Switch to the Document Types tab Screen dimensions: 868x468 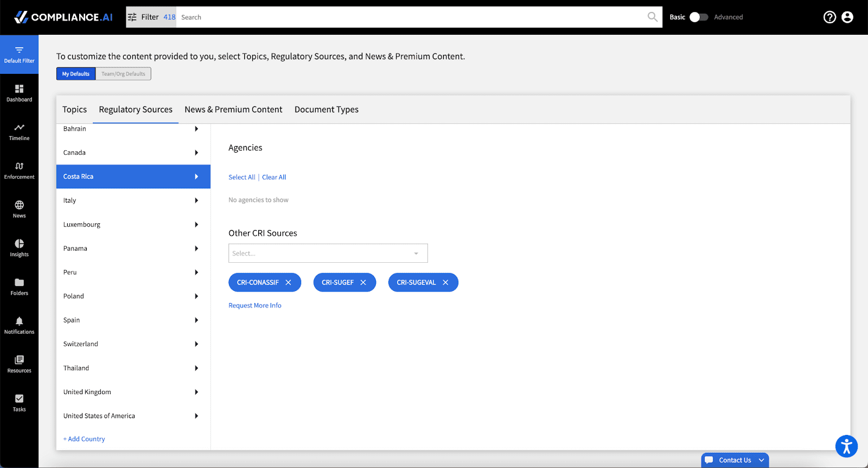(327, 110)
